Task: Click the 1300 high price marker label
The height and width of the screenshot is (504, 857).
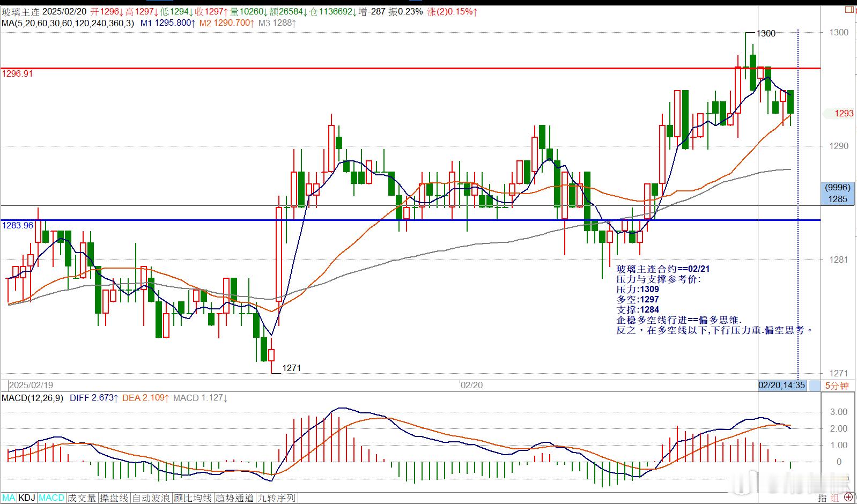Action: click(765, 33)
